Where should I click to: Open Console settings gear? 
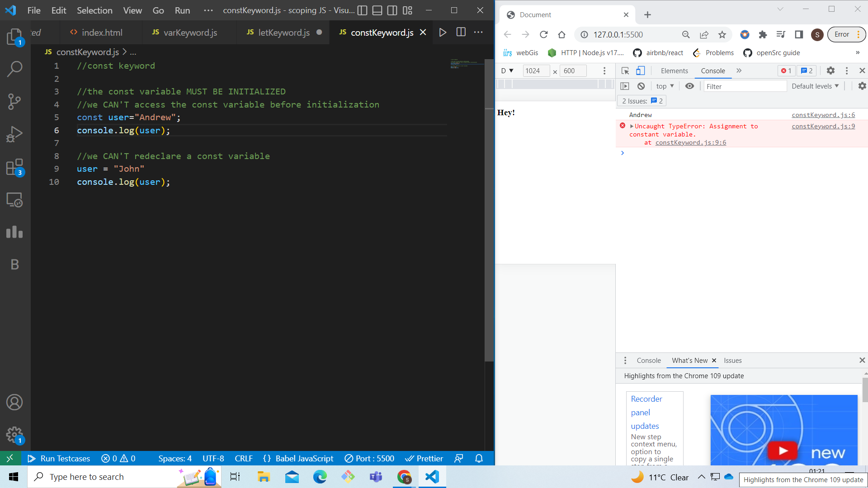(862, 86)
